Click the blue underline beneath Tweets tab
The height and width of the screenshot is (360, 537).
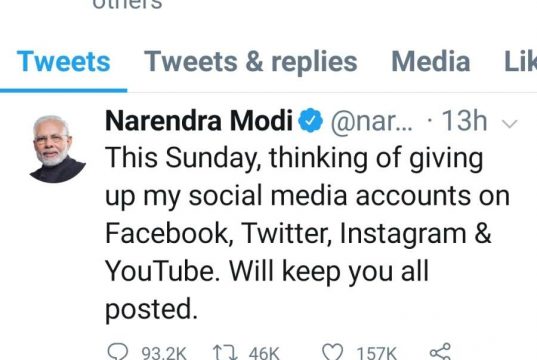63,90
